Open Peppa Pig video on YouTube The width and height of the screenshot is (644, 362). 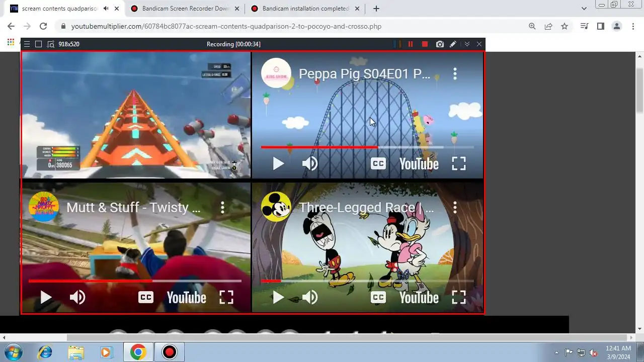pyautogui.click(x=419, y=164)
